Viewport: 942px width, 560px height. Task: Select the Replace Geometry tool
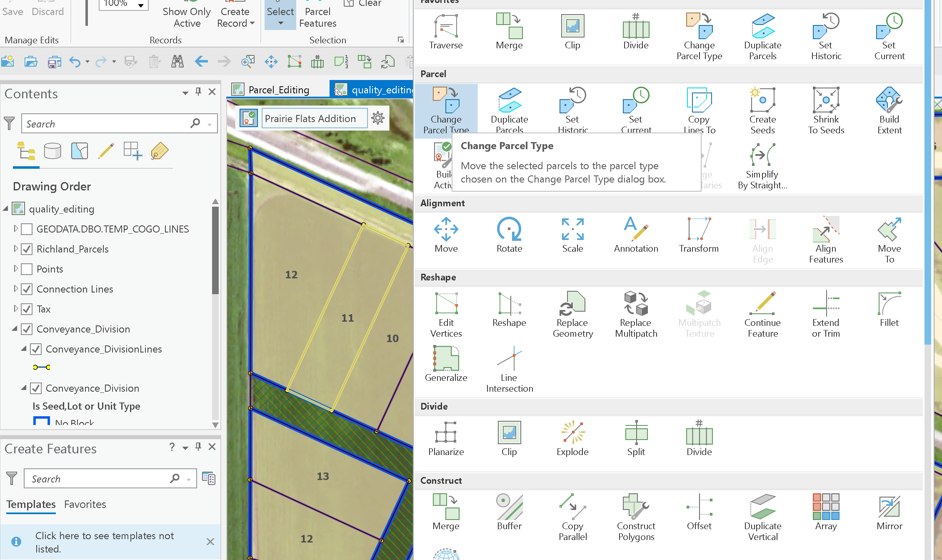[x=572, y=312]
